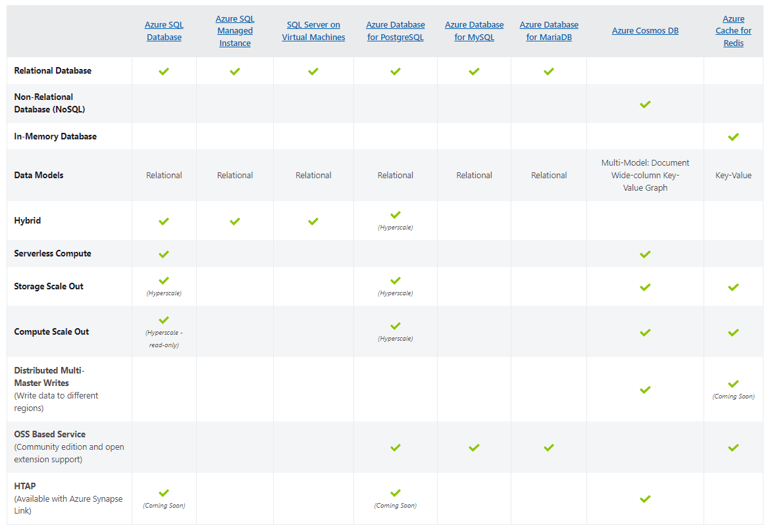Click Cosmos DB Storage Scale Out checkmark

click(645, 287)
